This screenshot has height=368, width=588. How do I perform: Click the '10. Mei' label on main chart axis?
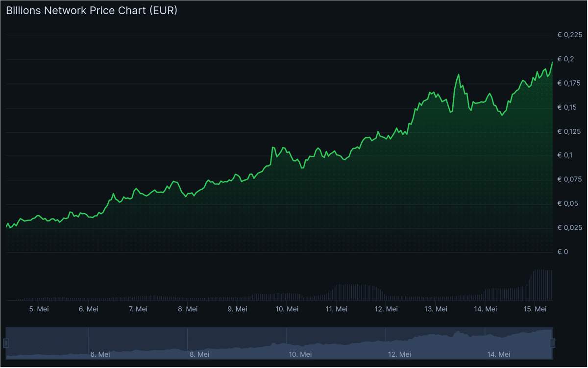(x=287, y=309)
